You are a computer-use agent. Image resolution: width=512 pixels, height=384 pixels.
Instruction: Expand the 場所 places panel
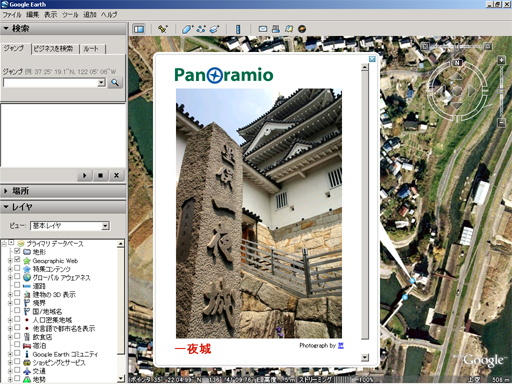point(6,191)
